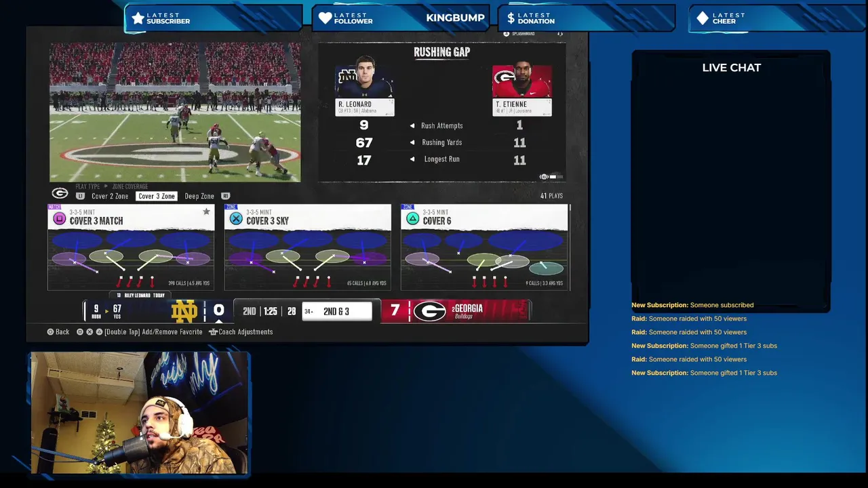
Task: Select the Cover 3 Sky cross button icon
Action: (235, 218)
